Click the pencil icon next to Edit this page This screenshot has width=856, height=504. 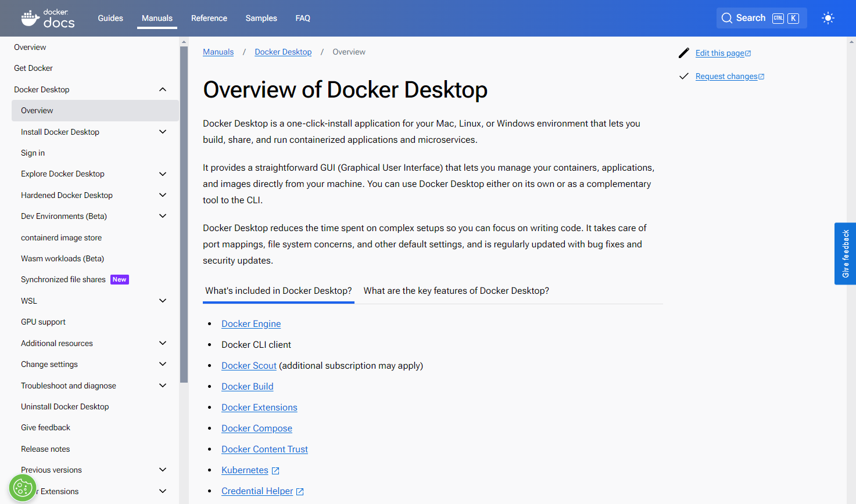click(x=684, y=52)
